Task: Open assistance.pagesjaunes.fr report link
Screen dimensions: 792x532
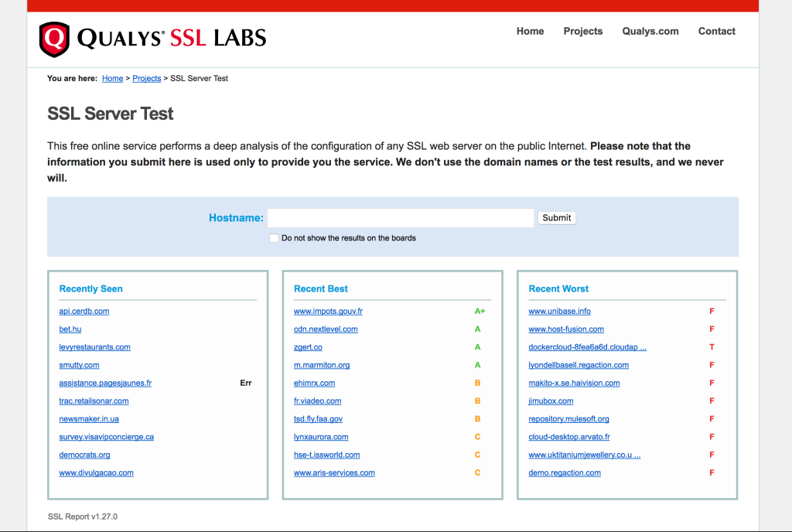Action: [x=105, y=384]
